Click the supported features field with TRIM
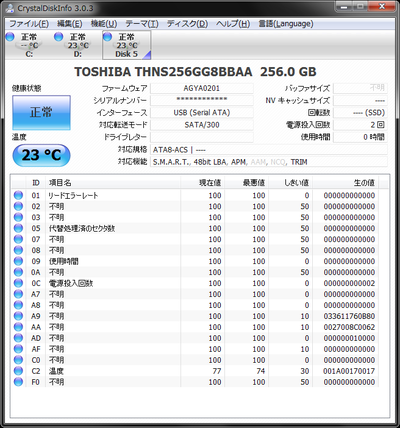 point(269,162)
